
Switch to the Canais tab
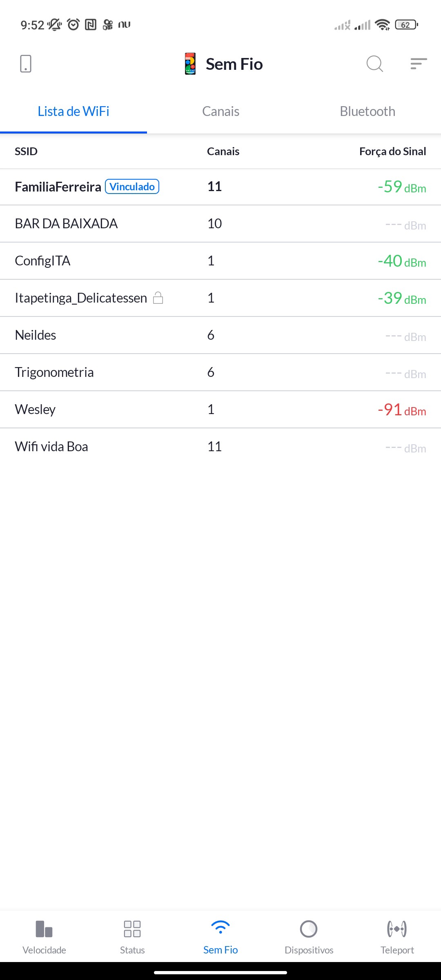click(x=220, y=111)
